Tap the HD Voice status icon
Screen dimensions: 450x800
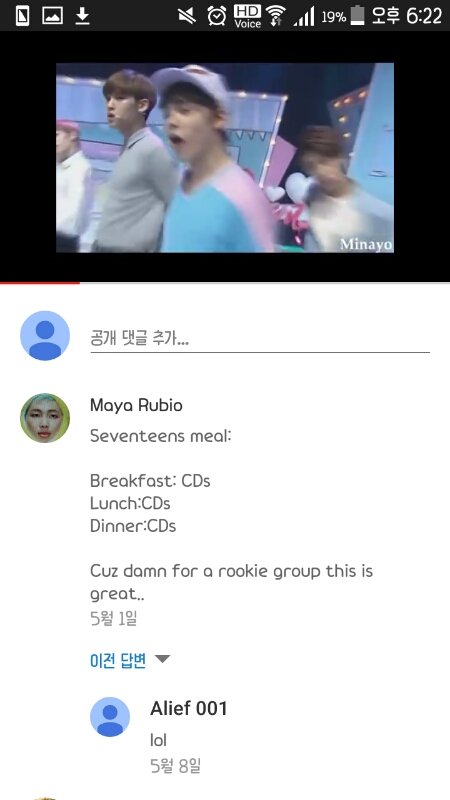[247, 16]
